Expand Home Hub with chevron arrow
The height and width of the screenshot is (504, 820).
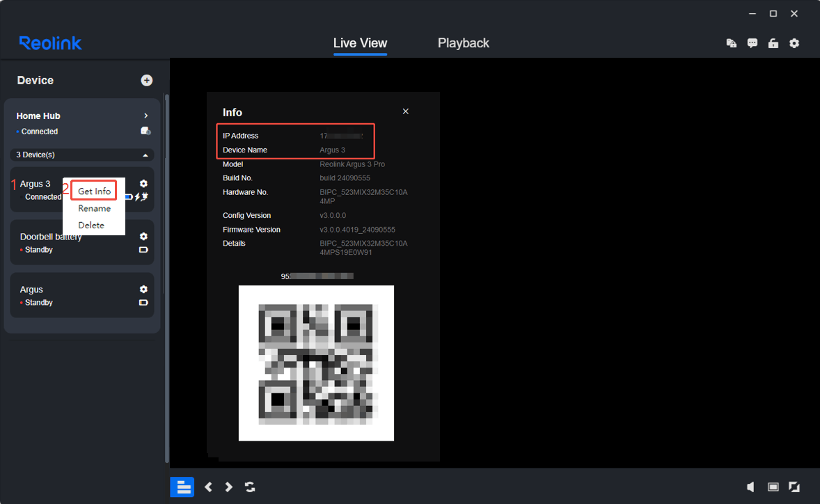click(x=146, y=116)
